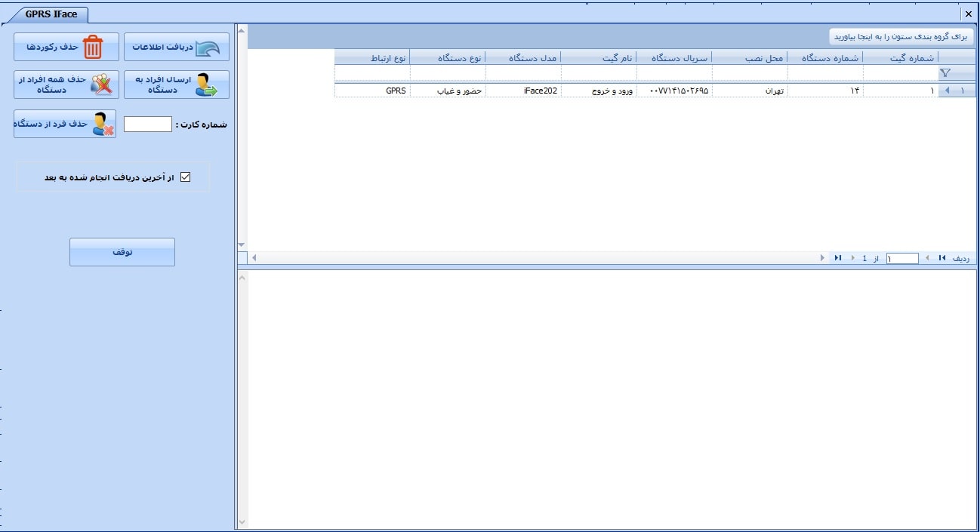Image resolution: width=980 pixels, height=532 pixels.
Task: Click the page number box in the pager
Action: 903,258
